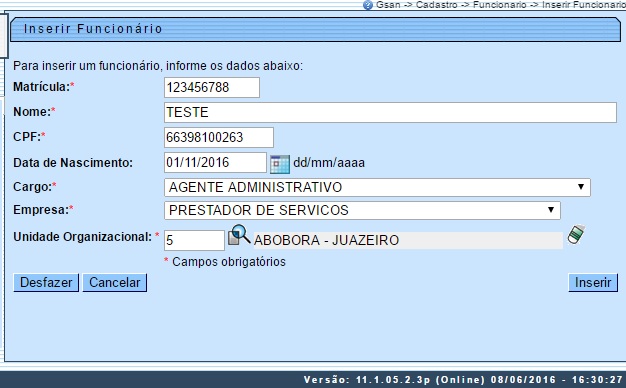Open the calendar date picker icon
The height and width of the screenshot is (388, 626).
click(x=280, y=164)
